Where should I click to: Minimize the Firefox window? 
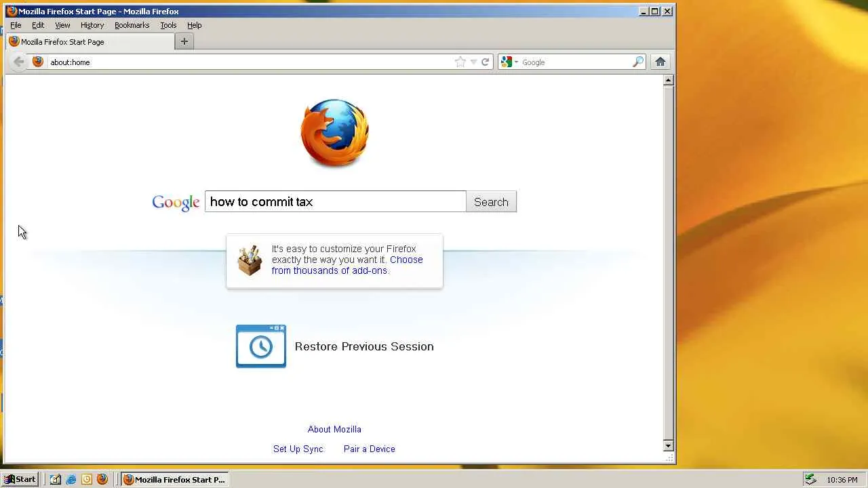pos(643,11)
